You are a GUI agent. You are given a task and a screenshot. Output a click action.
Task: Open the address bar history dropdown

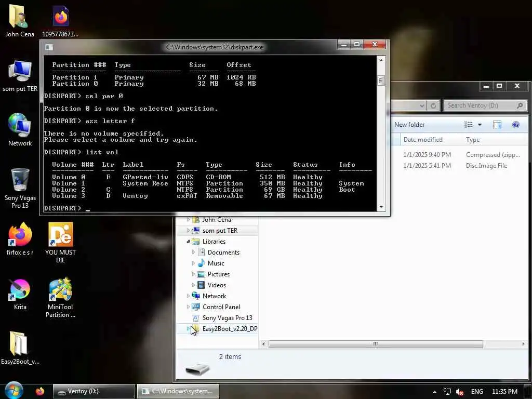[x=422, y=105]
